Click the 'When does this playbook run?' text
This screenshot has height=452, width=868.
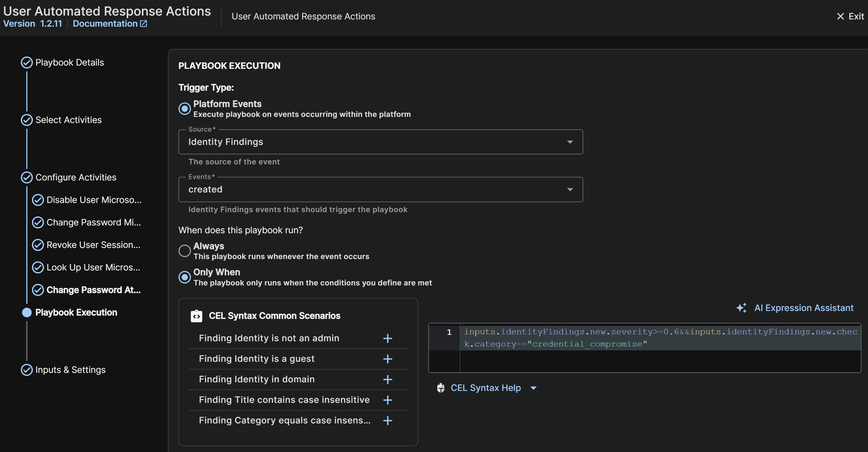tap(241, 230)
